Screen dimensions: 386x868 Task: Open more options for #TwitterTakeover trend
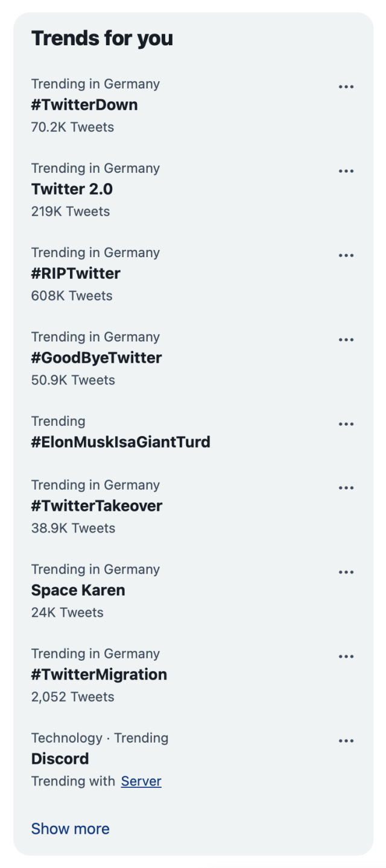coord(347,487)
